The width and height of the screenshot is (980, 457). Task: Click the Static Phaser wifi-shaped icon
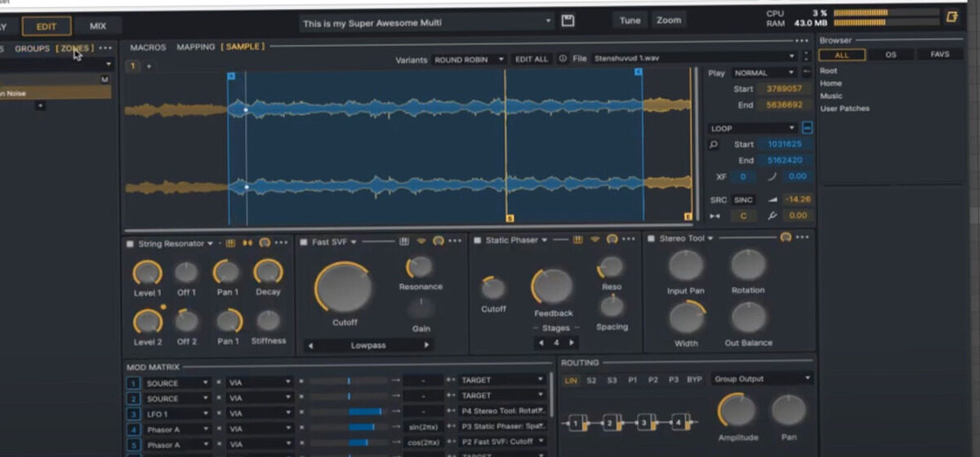pyautogui.click(x=595, y=240)
